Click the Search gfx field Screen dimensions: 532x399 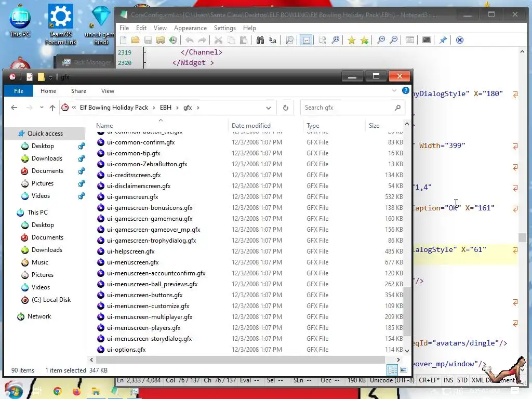tap(353, 108)
